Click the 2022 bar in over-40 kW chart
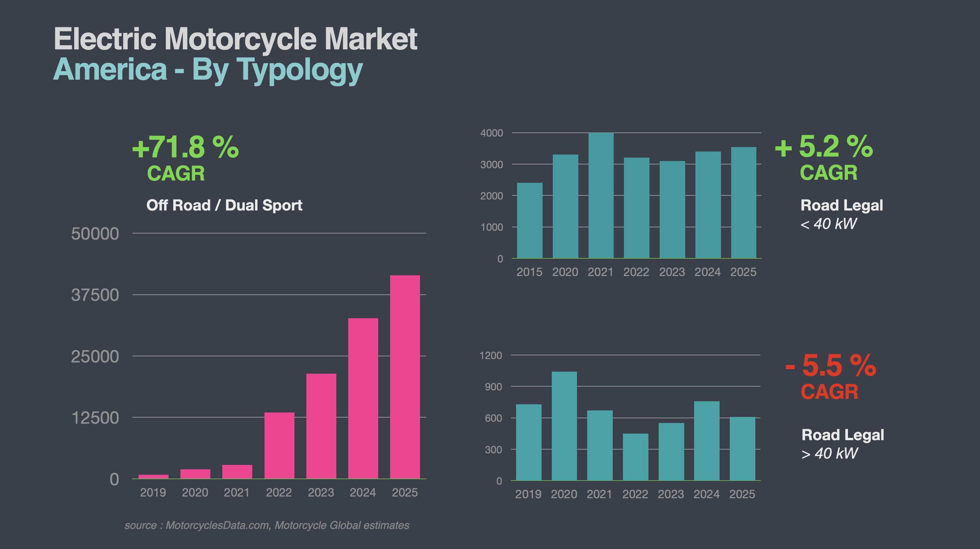The image size is (980, 549). click(x=635, y=457)
